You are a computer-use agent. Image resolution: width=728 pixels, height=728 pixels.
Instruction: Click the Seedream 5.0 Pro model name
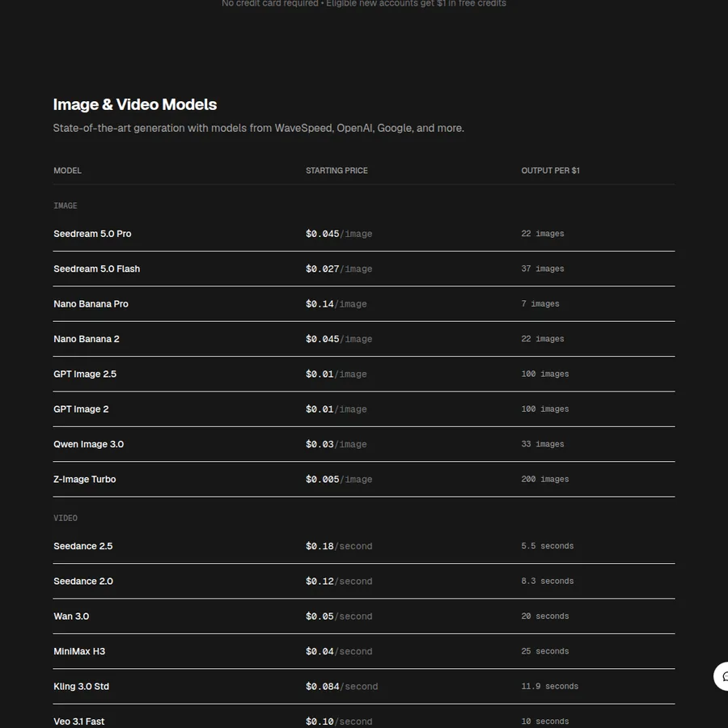coord(92,234)
